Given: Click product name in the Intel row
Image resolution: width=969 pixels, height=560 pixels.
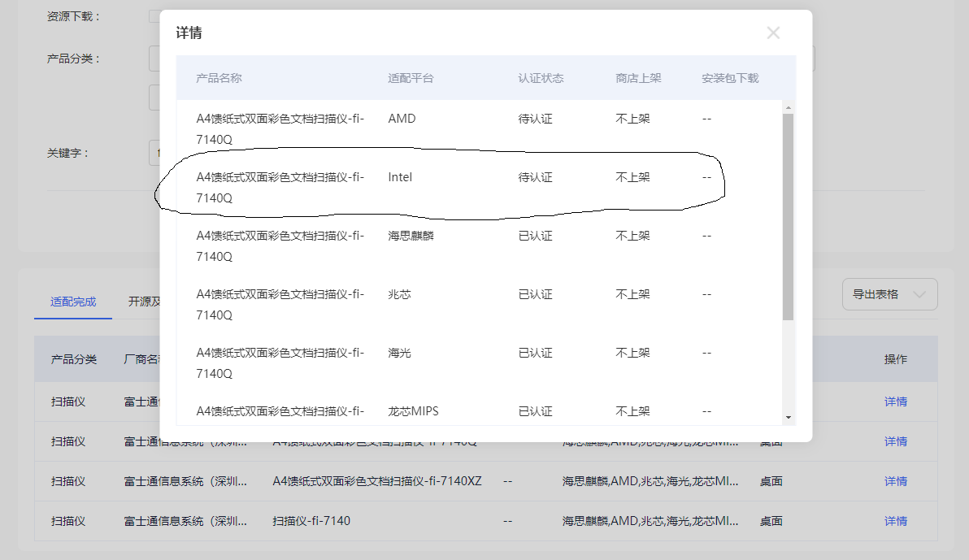Looking at the screenshot, I should click(280, 187).
